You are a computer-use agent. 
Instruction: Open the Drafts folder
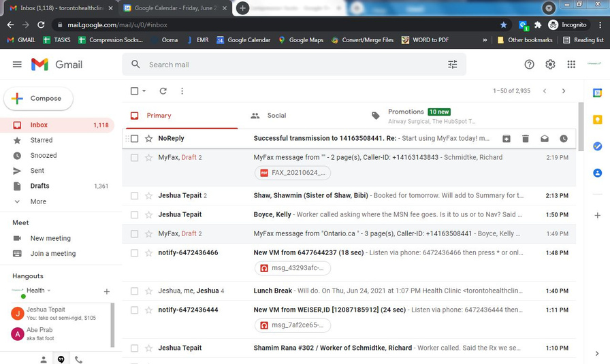[39, 186]
